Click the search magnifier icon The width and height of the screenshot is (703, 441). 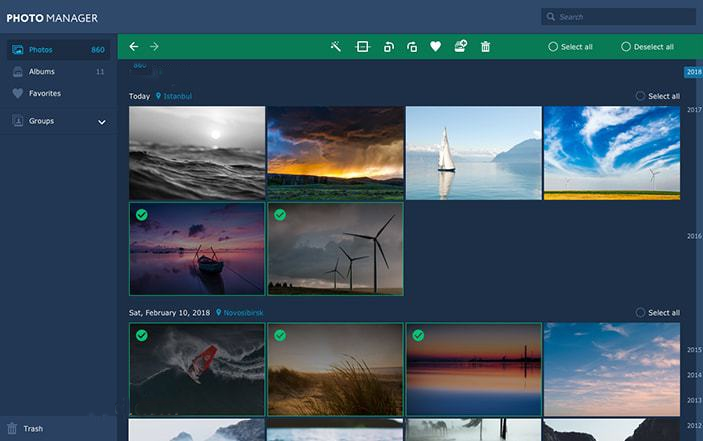coord(551,17)
